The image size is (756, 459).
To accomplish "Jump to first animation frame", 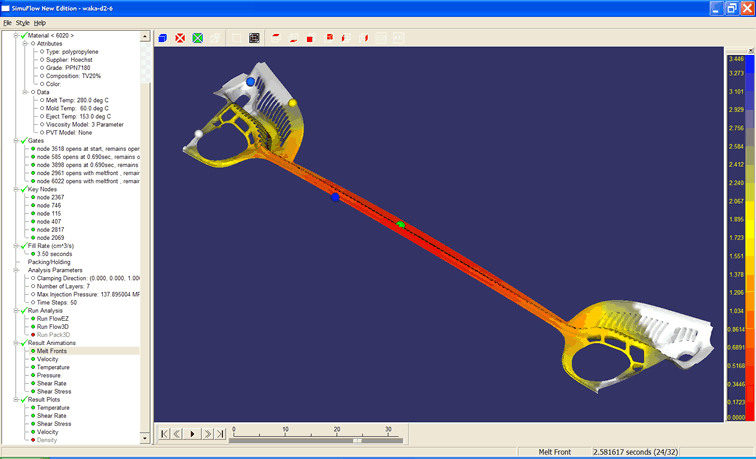I will point(164,433).
